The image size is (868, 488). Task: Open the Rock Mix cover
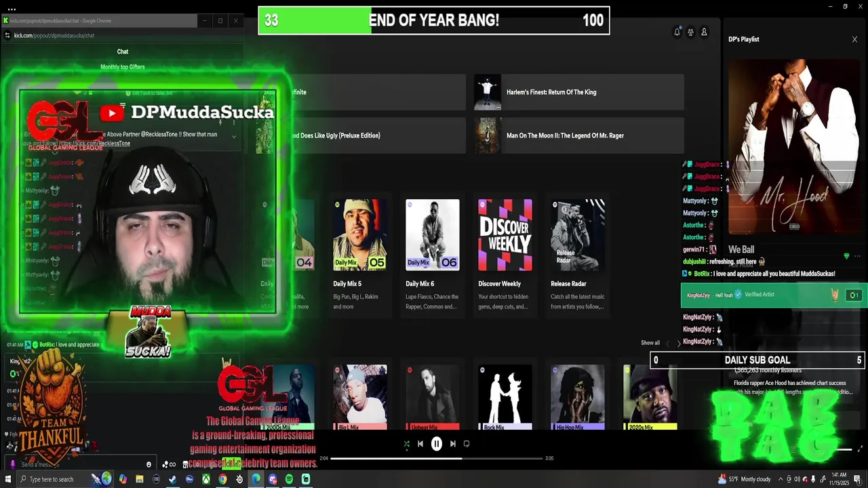(x=505, y=398)
